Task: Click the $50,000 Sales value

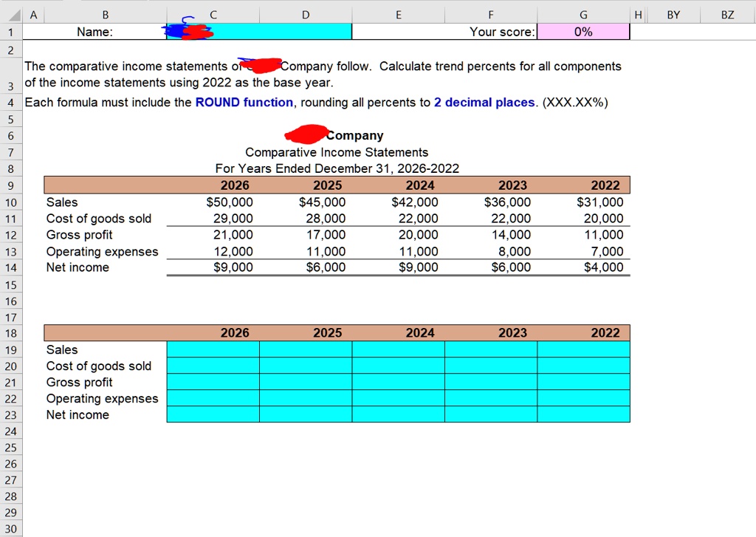Action: pyautogui.click(x=230, y=202)
